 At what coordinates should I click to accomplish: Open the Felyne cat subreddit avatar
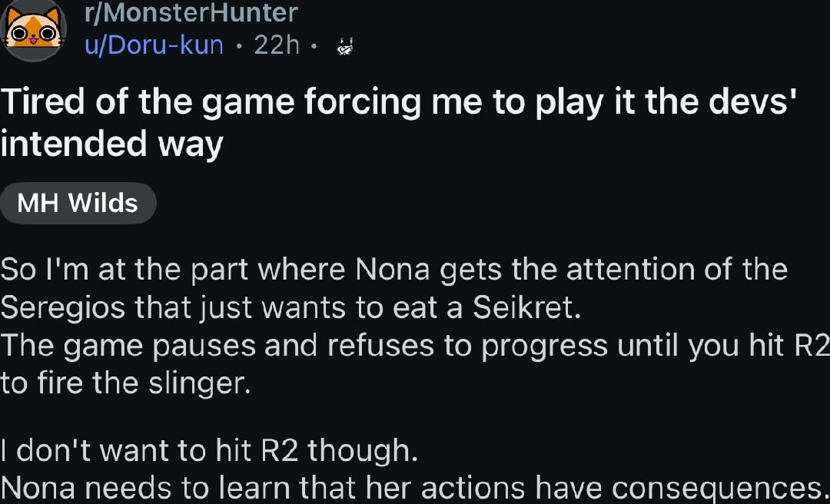pos(33,31)
